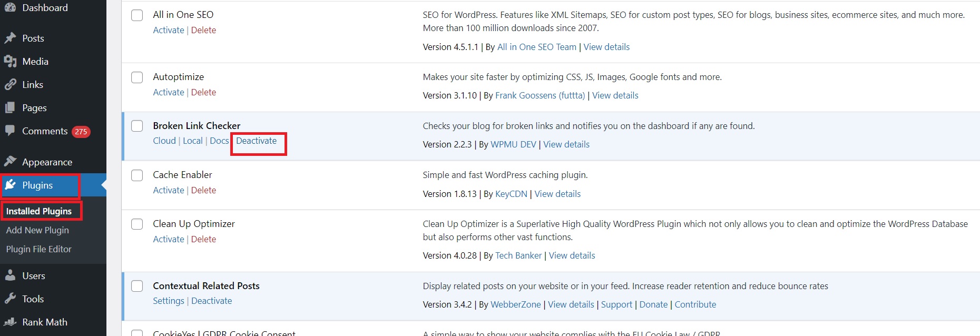Viewport: 980px width, 336px height.
Task: Deactivate Contextual Related Posts plugin
Action: click(x=211, y=301)
